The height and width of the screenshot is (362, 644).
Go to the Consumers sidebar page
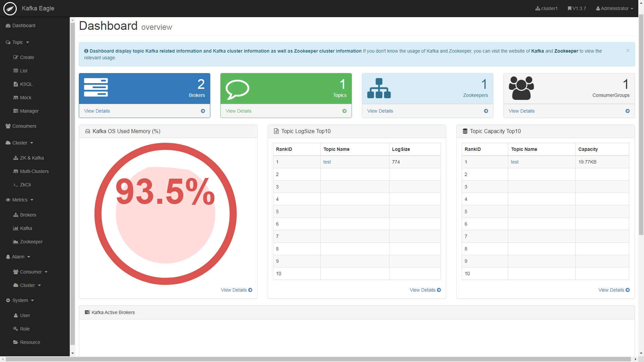(x=24, y=126)
